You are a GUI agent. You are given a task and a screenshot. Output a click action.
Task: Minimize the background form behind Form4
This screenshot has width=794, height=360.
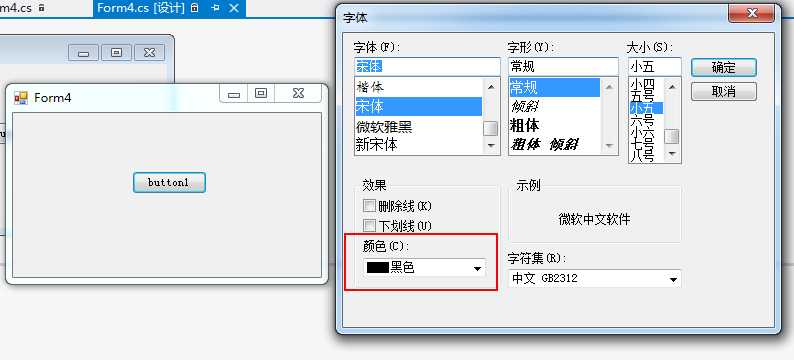point(84,53)
